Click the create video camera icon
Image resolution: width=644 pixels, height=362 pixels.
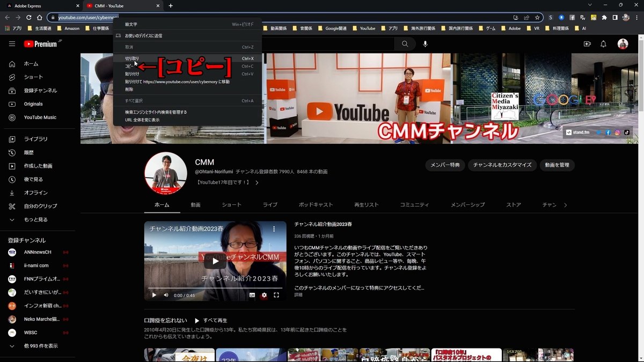tap(587, 44)
